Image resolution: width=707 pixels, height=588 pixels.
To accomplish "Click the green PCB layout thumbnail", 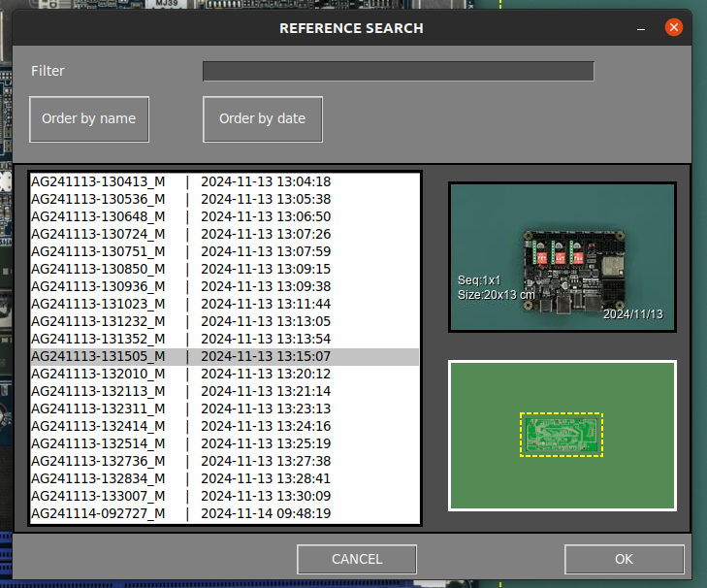I will pos(562,435).
